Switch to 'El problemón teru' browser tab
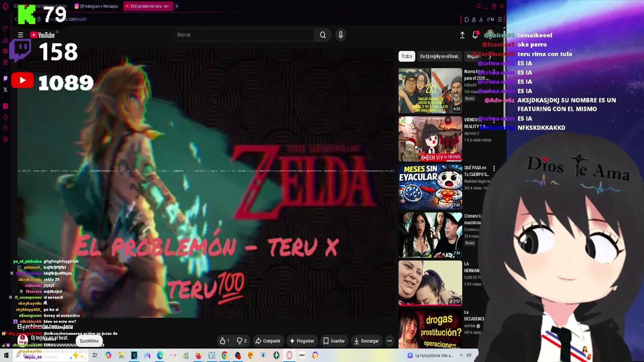 (149, 6)
